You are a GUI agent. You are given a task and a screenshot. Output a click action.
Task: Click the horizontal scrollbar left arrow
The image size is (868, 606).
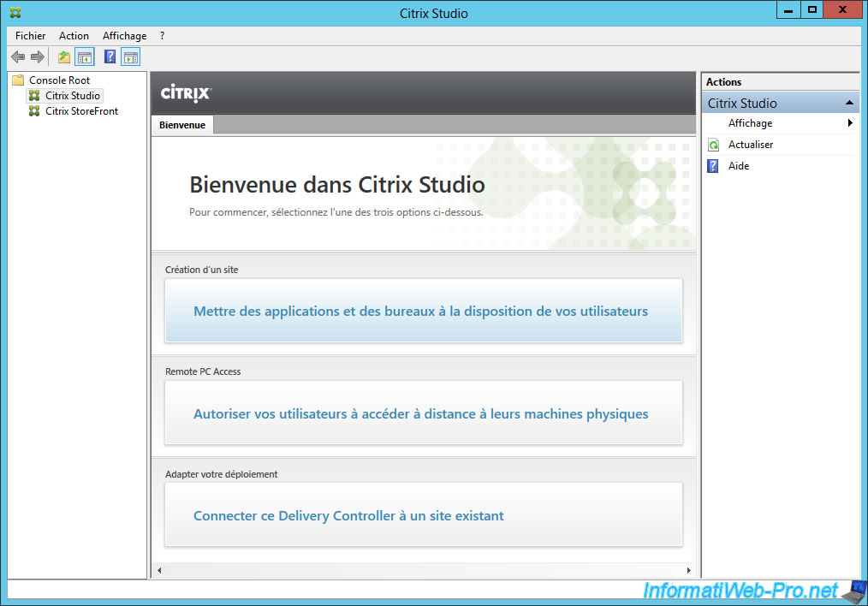[x=159, y=570]
